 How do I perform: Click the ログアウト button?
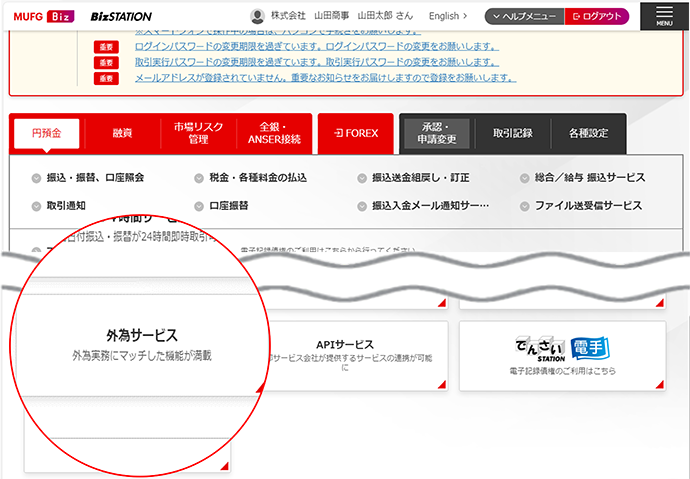(x=597, y=16)
